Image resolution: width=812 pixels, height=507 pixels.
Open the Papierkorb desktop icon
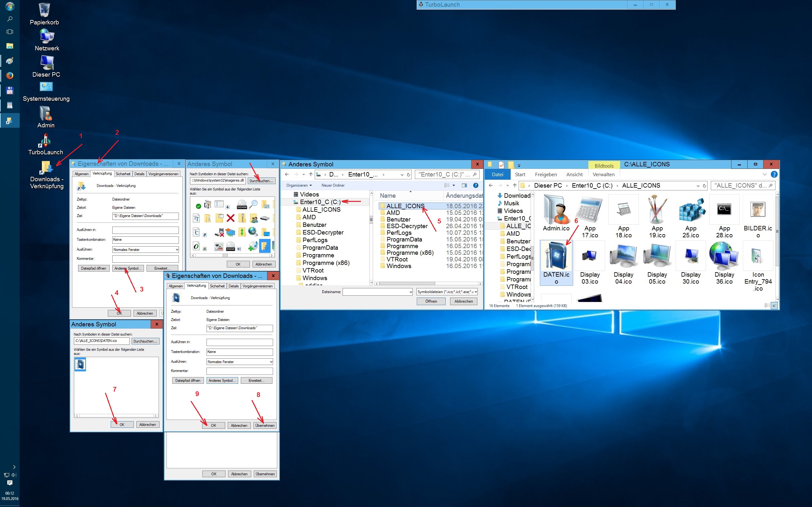pos(44,11)
